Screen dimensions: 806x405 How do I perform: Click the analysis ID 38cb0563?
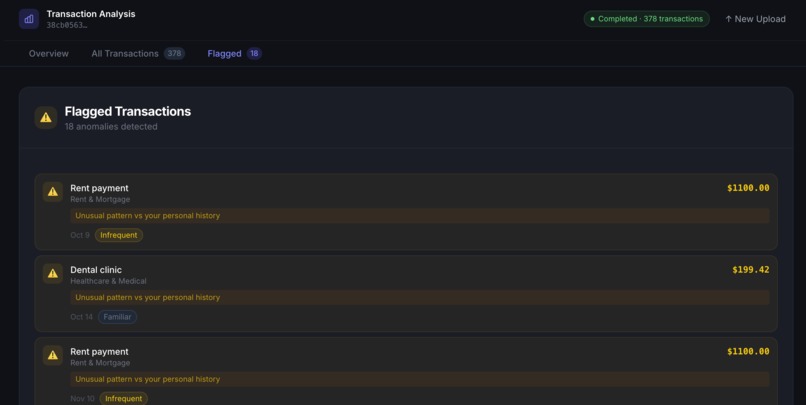point(67,25)
